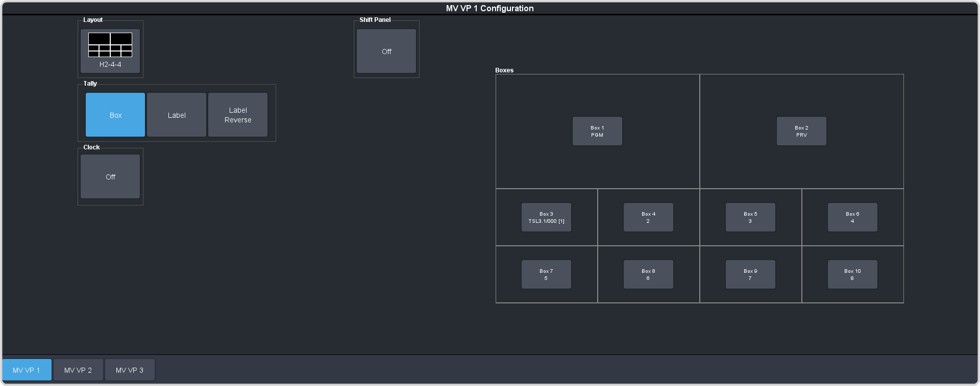Open Box 8 source button
Screen dimensions: 980x386
click(x=648, y=274)
